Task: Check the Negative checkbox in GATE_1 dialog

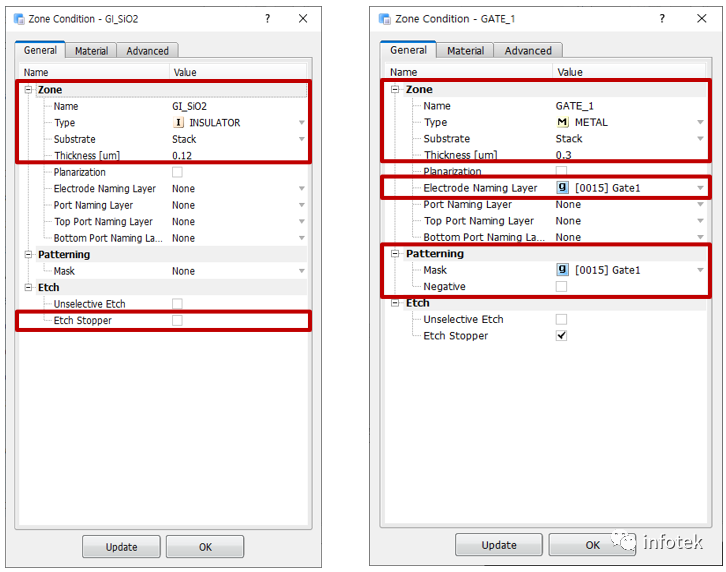Action: pos(561,286)
